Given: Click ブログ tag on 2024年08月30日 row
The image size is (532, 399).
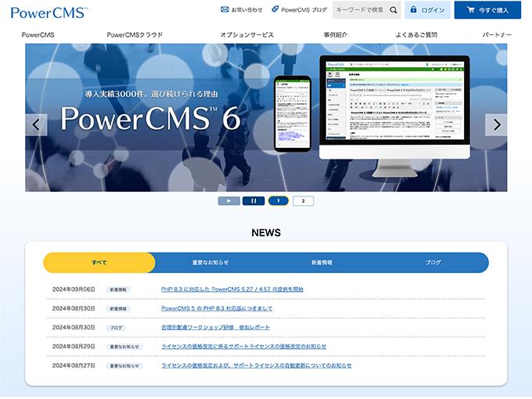Looking at the screenshot, I should pyautogui.click(x=116, y=328).
